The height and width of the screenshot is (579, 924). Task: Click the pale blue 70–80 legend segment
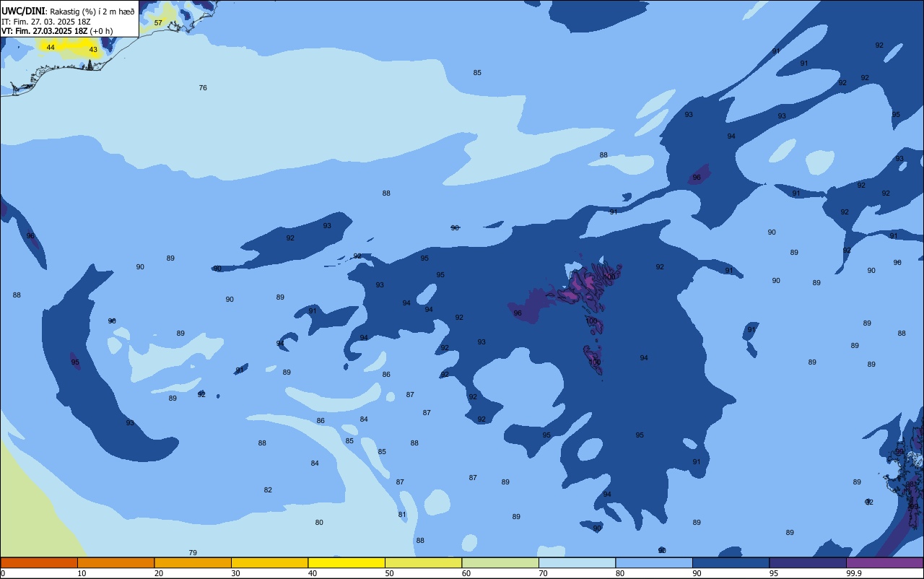(x=577, y=562)
